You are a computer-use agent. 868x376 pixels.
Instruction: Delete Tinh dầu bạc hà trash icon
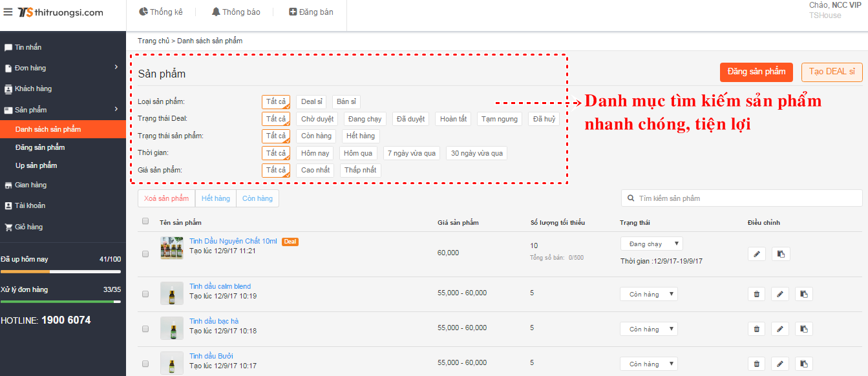coord(756,329)
